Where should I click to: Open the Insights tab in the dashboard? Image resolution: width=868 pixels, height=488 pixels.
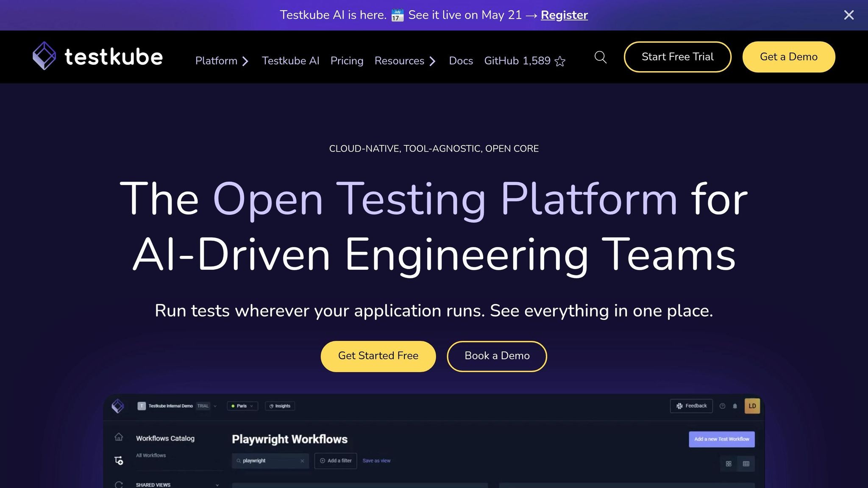(280, 406)
